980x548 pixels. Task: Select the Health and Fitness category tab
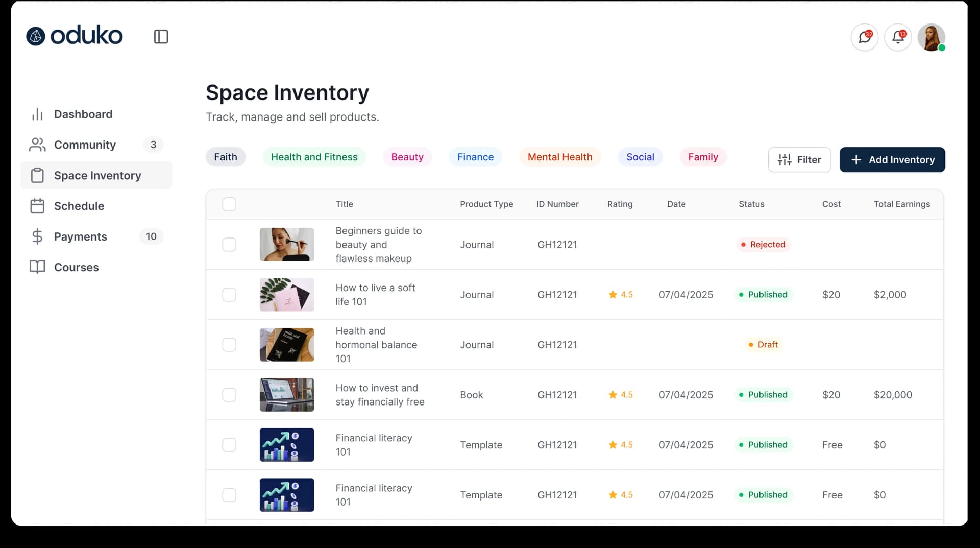pos(314,157)
